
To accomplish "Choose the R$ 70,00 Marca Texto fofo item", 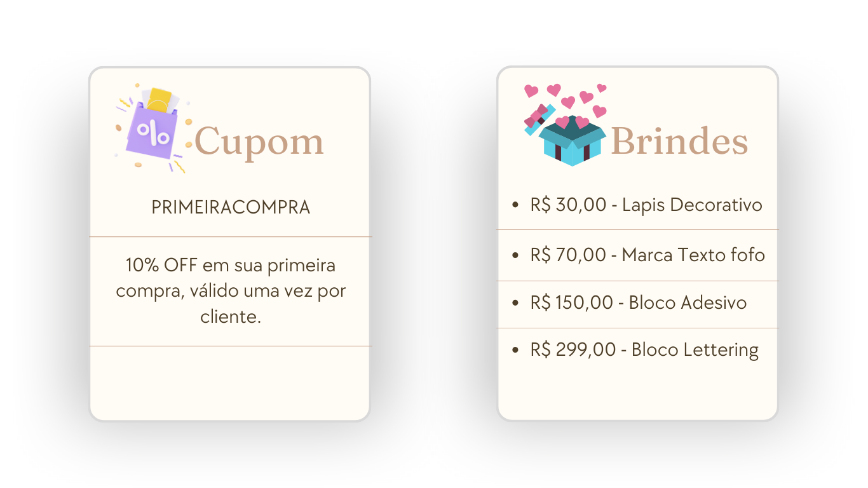I will coord(648,255).
